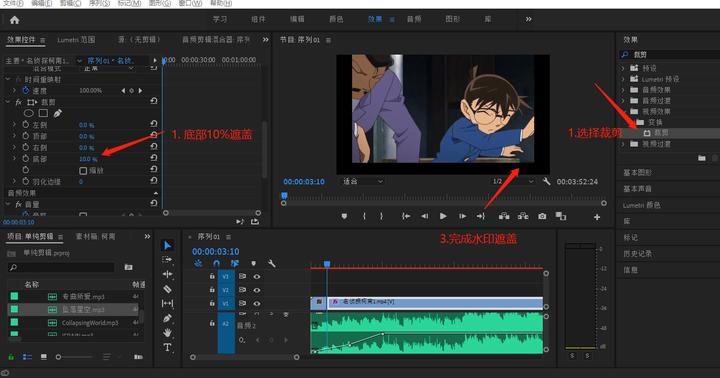Go to In point
720x378 pixels.
point(406,216)
